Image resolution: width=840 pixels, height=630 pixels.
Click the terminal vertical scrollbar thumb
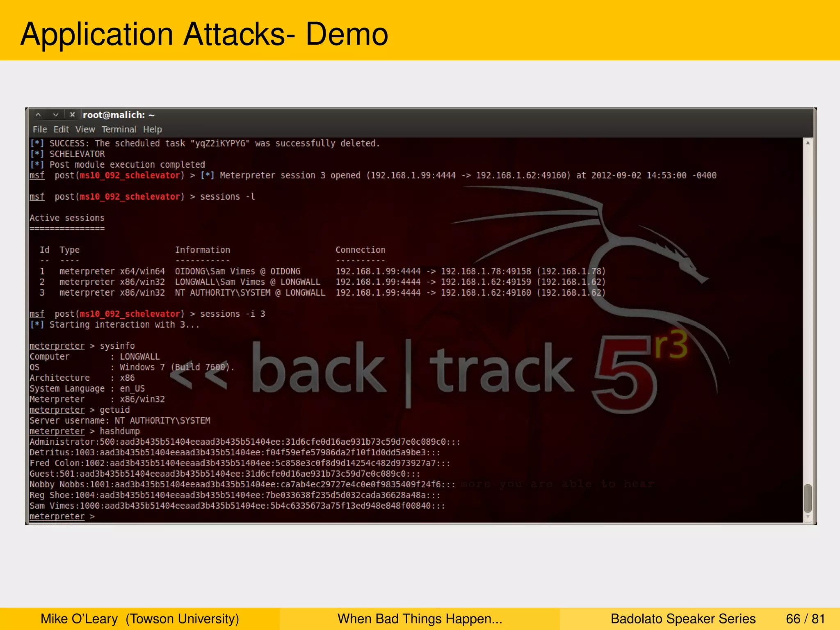(x=808, y=498)
